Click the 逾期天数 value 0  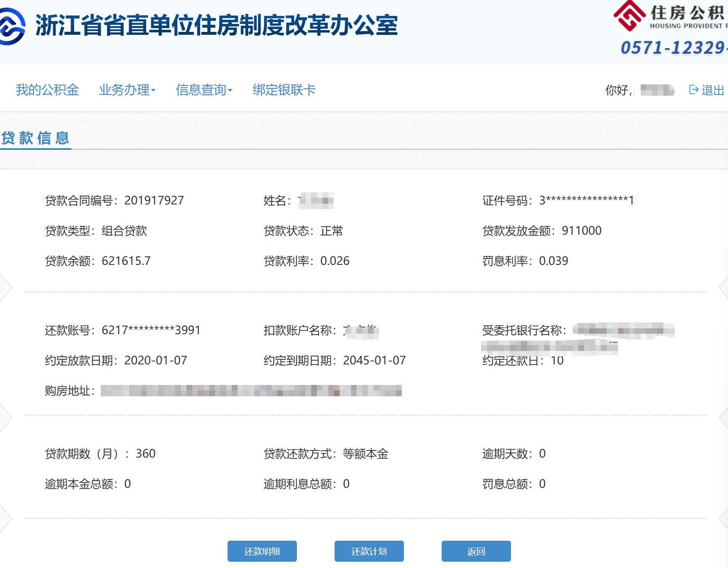[x=542, y=453]
